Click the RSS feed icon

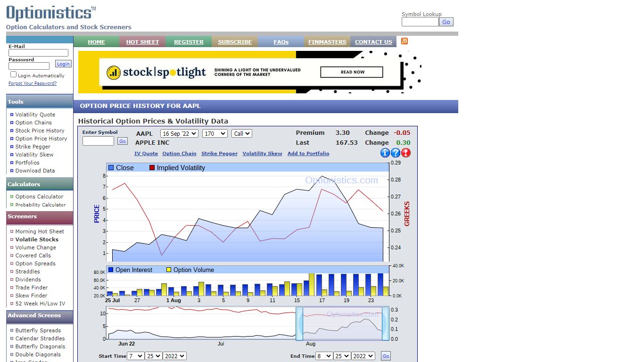tap(405, 41)
